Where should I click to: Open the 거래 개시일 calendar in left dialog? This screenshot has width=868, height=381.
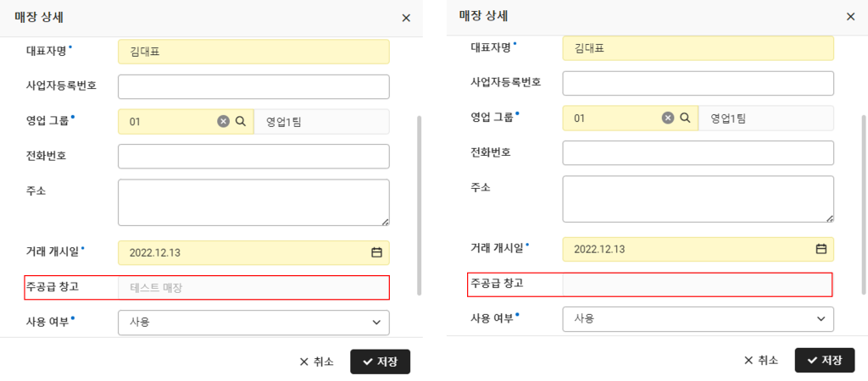pos(376,252)
